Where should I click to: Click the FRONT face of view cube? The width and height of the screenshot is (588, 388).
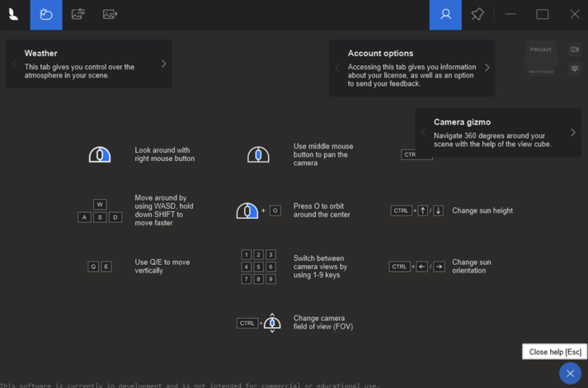point(541,51)
